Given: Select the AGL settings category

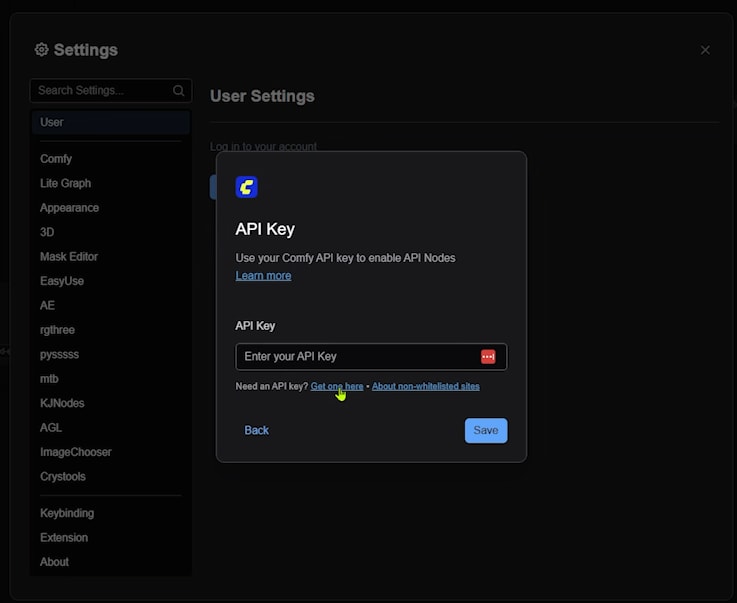Looking at the screenshot, I should [x=111, y=428].
